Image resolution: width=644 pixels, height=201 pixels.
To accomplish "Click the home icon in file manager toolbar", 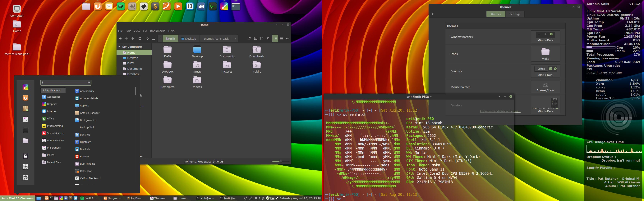I will [x=147, y=38].
